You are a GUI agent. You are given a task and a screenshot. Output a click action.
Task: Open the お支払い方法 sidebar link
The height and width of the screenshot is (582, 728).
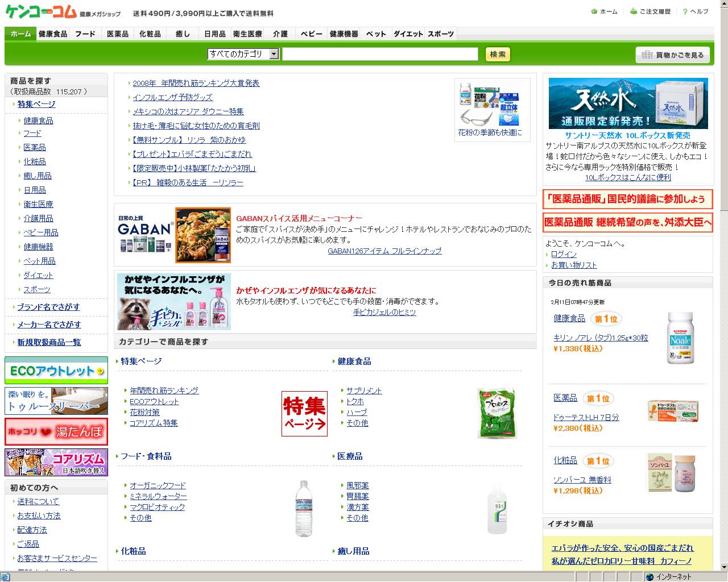click(x=39, y=516)
